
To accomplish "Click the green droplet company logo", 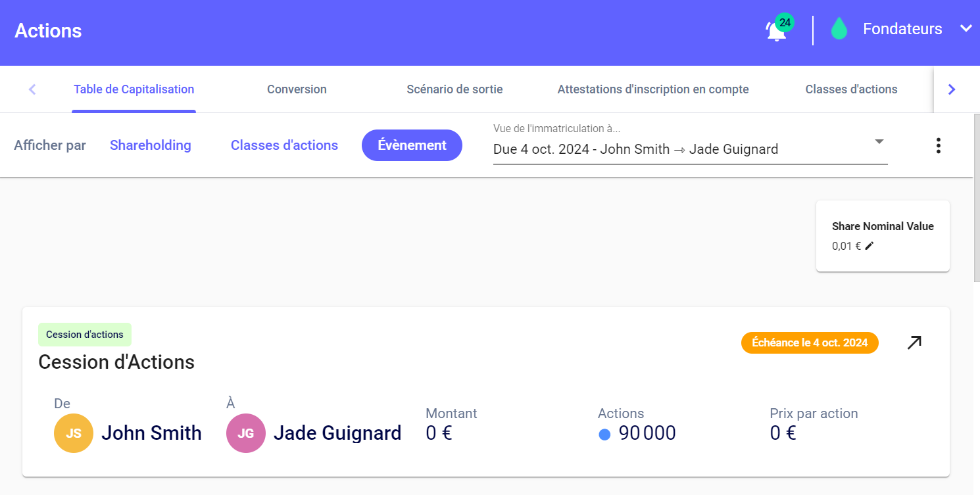I will tap(839, 30).
